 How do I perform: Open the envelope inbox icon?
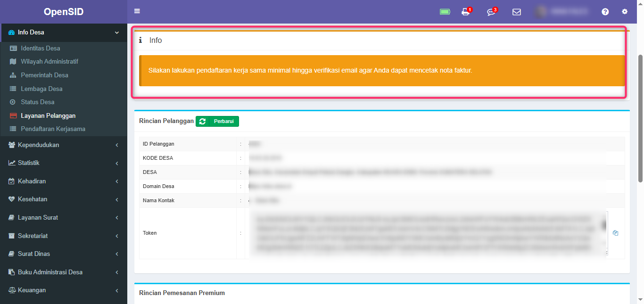tap(517, 12)
